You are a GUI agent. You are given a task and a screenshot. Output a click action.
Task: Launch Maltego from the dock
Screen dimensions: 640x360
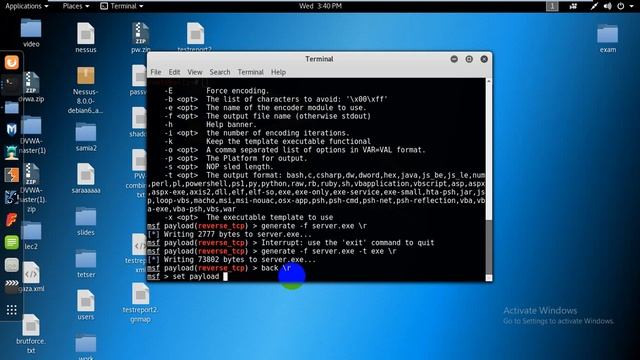12,130
